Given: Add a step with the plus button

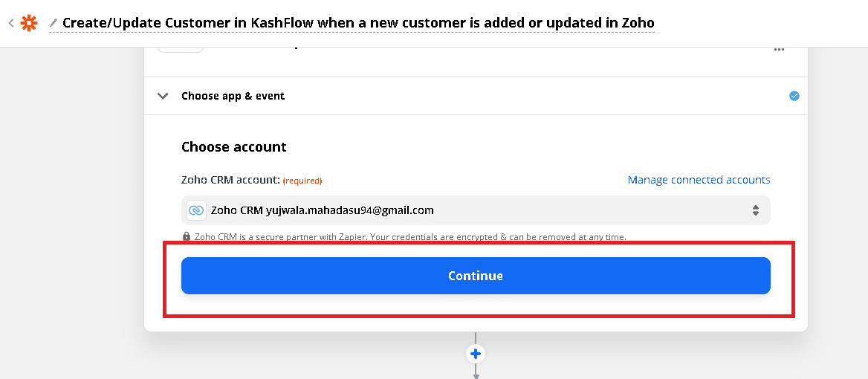Looking at the screenshot, I should (x=476, y=354).
